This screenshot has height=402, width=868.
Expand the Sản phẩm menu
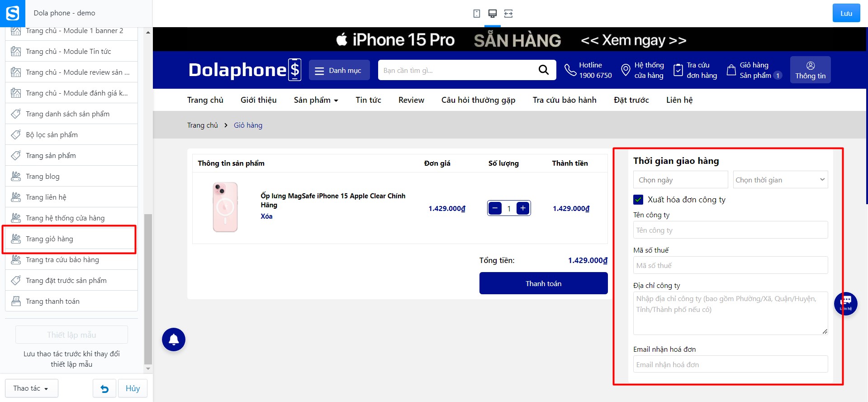(x=316, y=100)
